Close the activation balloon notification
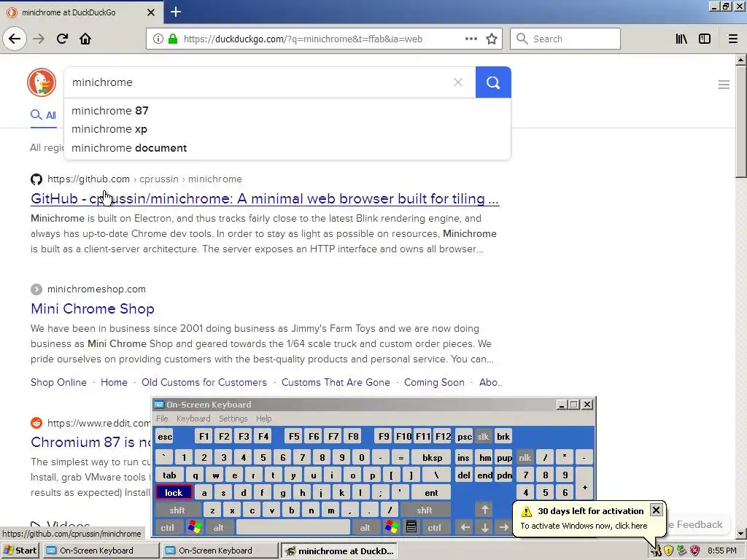Viewport: 747px width, 560px height. click(x=656, y=510)
